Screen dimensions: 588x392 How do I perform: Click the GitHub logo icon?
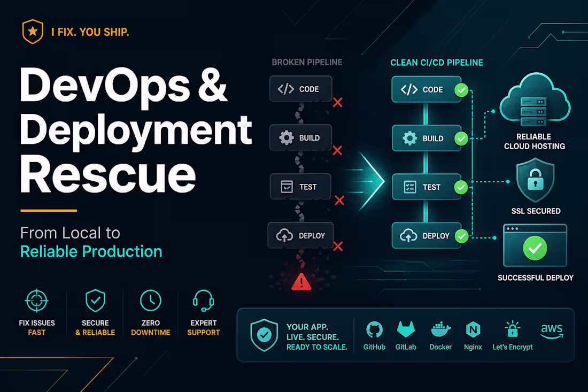tap(374, 330)
